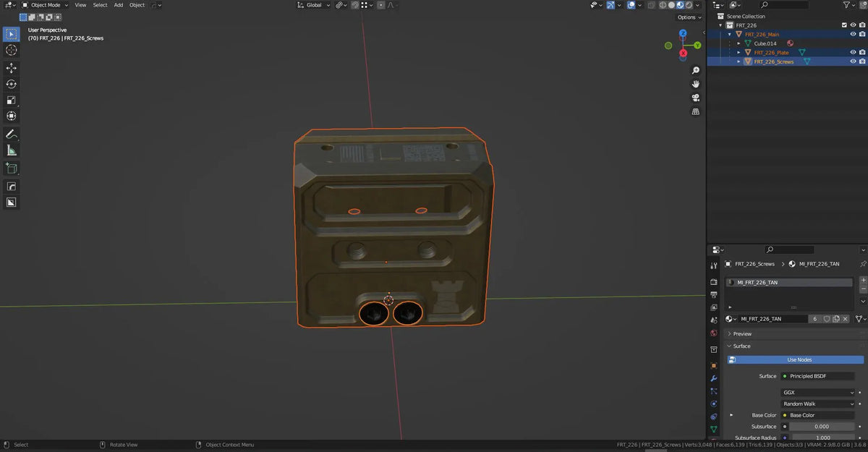868x452 pixels.
Task: Open the Modifiers properties tab
Action: tap(714, 378)
